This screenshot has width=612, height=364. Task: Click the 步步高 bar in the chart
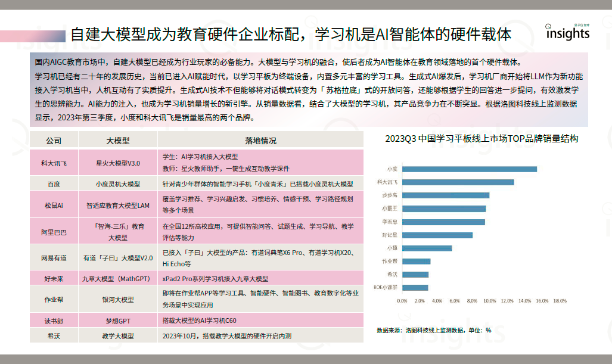click(446, 195)
